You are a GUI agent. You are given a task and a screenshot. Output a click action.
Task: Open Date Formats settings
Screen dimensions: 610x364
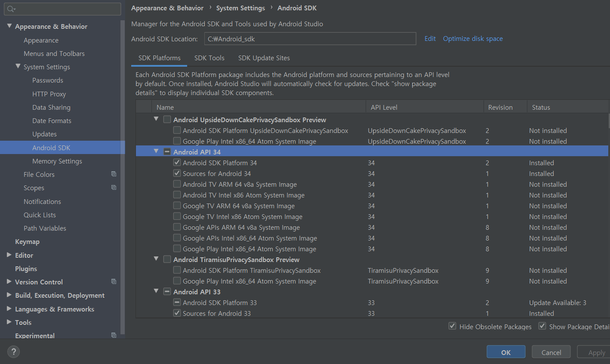coord(52,120)
